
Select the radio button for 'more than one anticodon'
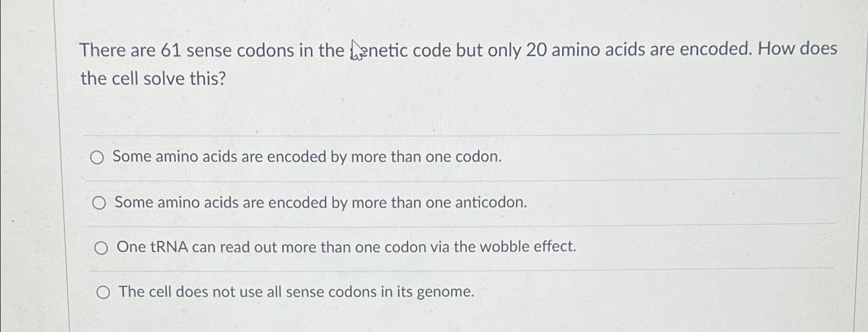(x=99, y=202)
